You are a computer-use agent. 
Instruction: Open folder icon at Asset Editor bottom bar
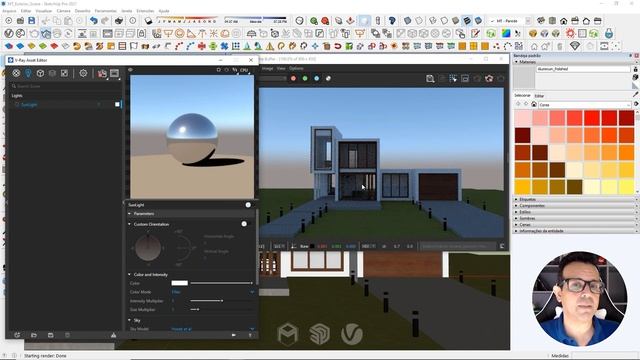[x=34, y=335]
